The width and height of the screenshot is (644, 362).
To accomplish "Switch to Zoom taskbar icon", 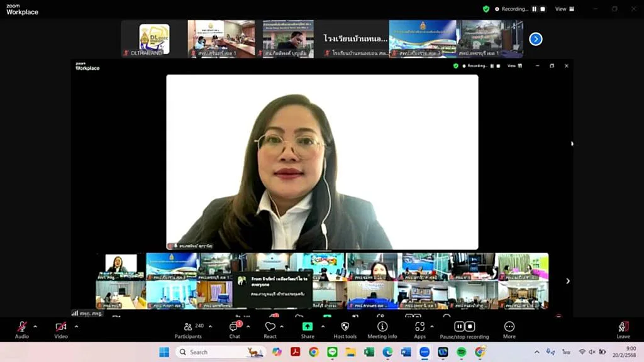I will (425, 352).
